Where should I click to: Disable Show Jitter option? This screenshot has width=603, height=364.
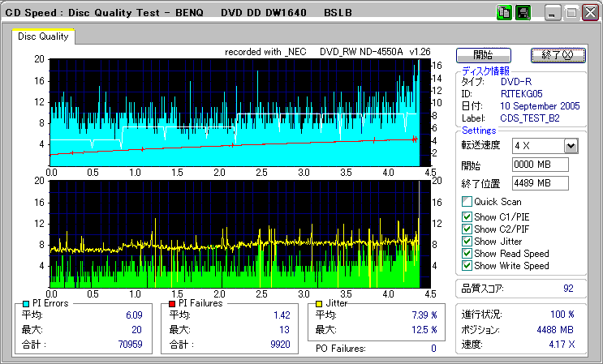tap(467, 241)
